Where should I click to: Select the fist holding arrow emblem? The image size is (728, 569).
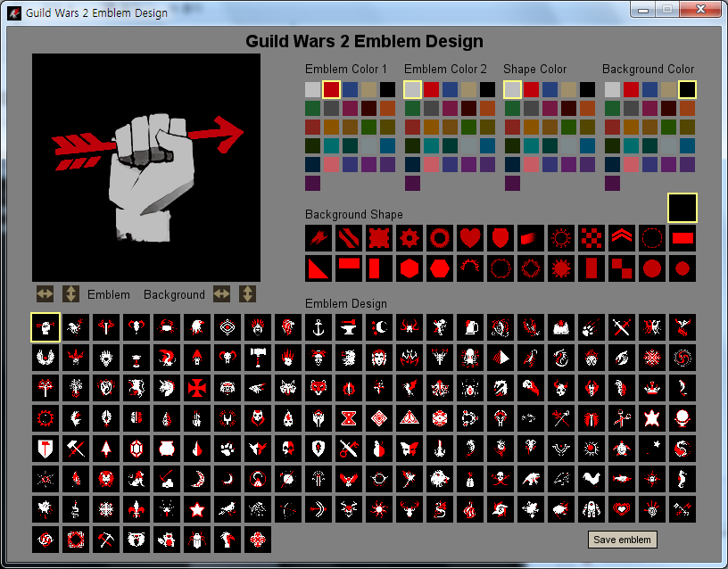[x=45, y=327]
